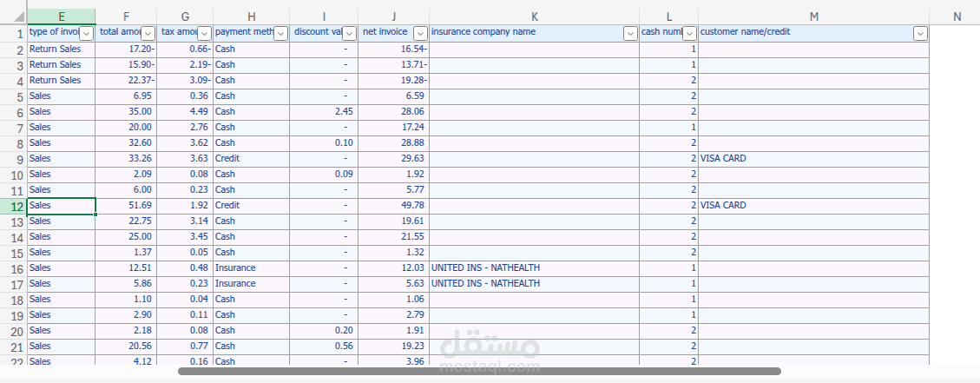
Task: Click selected 'Sales' cell in row 12
Action: point(62,205)
